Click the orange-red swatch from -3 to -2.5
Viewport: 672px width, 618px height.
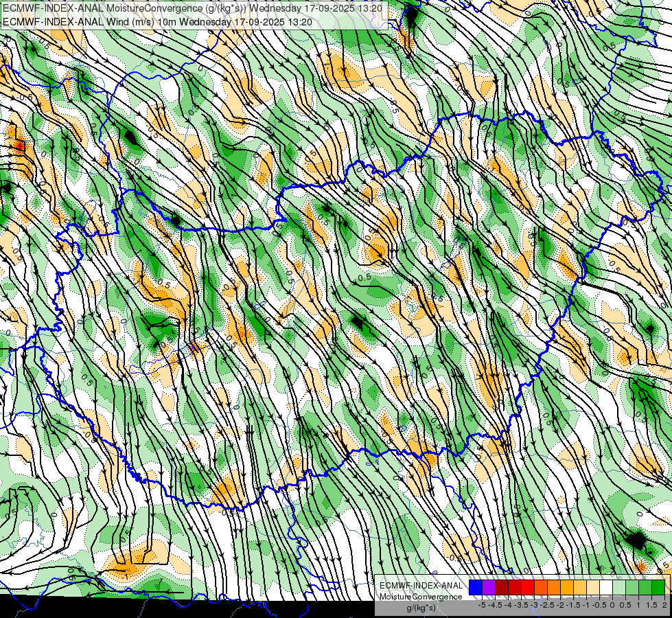click(541, 588)
